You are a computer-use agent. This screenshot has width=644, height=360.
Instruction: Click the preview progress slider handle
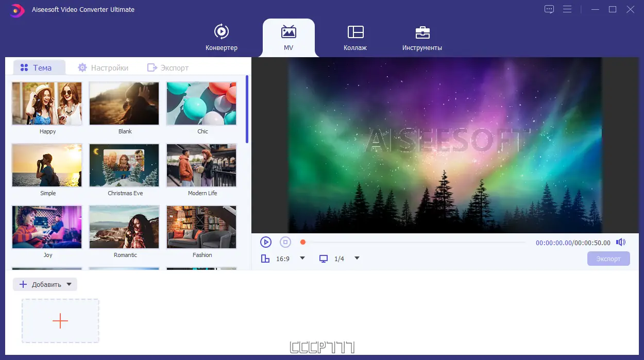pyautogui.click(x=303, y=242)
